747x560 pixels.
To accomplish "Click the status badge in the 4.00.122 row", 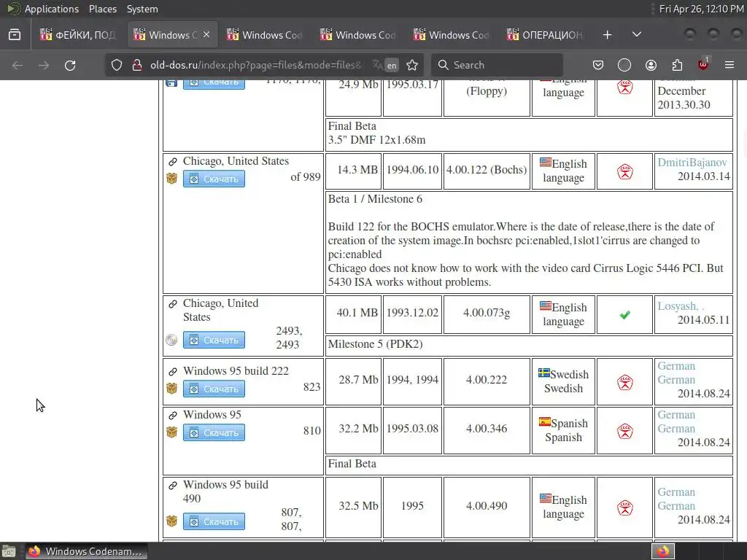I will point(625,171).
